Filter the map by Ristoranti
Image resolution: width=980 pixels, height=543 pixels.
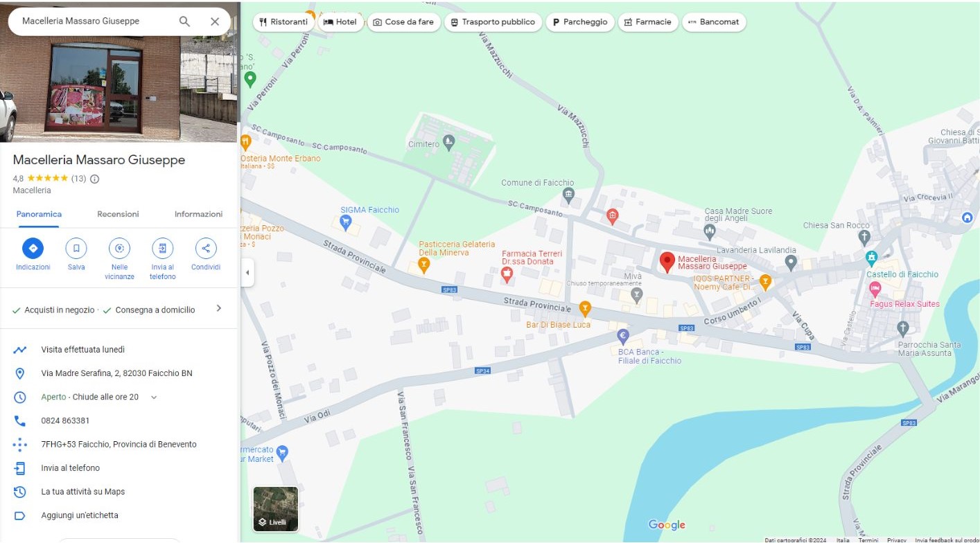283,22
